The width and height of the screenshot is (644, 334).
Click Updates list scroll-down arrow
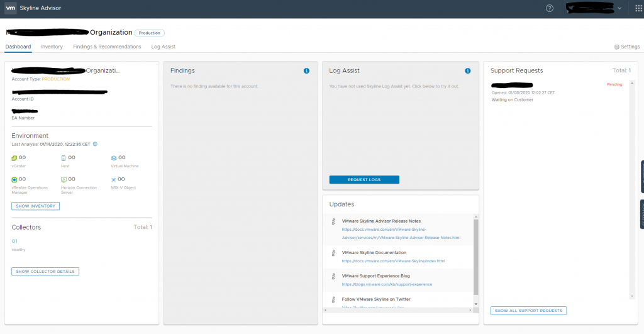point(476,304)
